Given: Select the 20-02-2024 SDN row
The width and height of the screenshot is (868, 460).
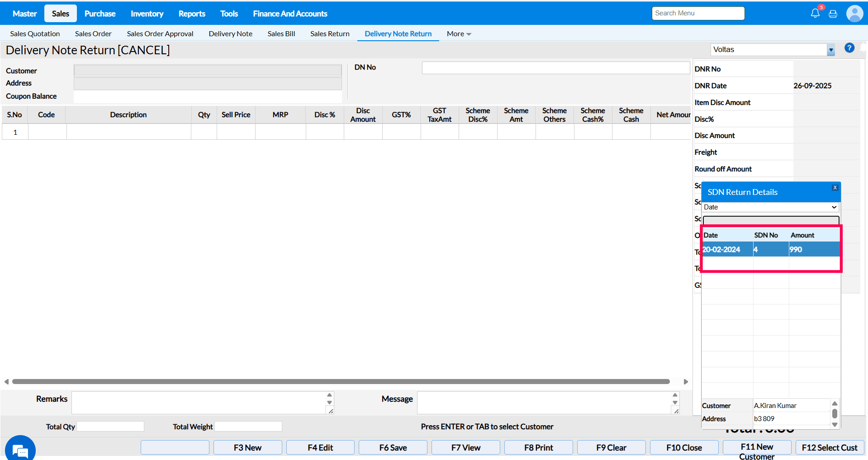Looking at the screenshot, I should pos(770,249).
